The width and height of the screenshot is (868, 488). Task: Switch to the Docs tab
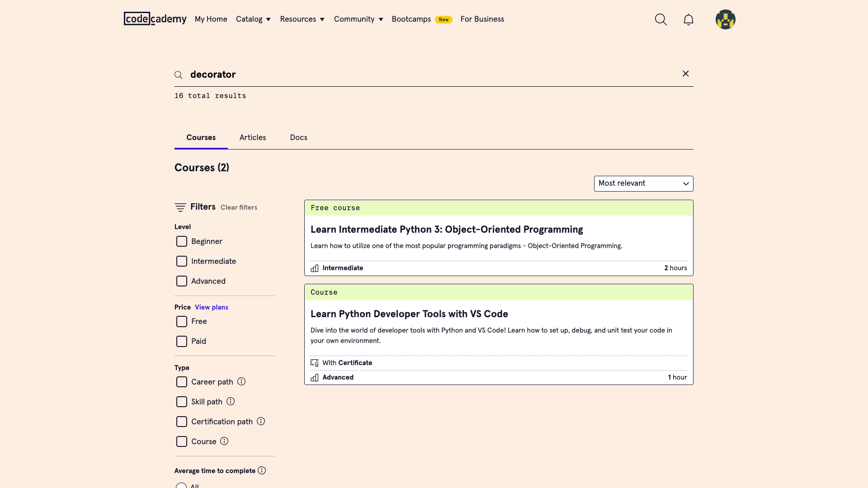click(x=298, y=137)
